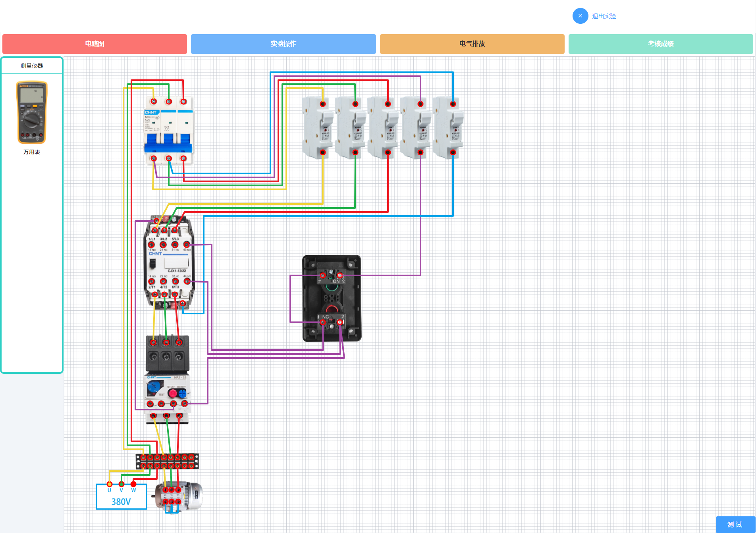Click the 退出实验 link
The height and width of the screenshot is (533, 756).
tap(604, 16)
